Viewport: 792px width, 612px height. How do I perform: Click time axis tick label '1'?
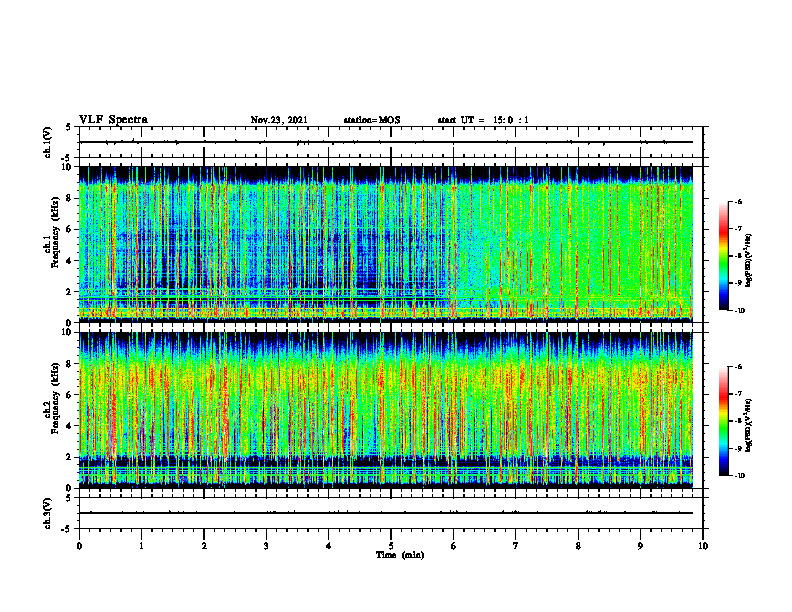pos(141,546)
